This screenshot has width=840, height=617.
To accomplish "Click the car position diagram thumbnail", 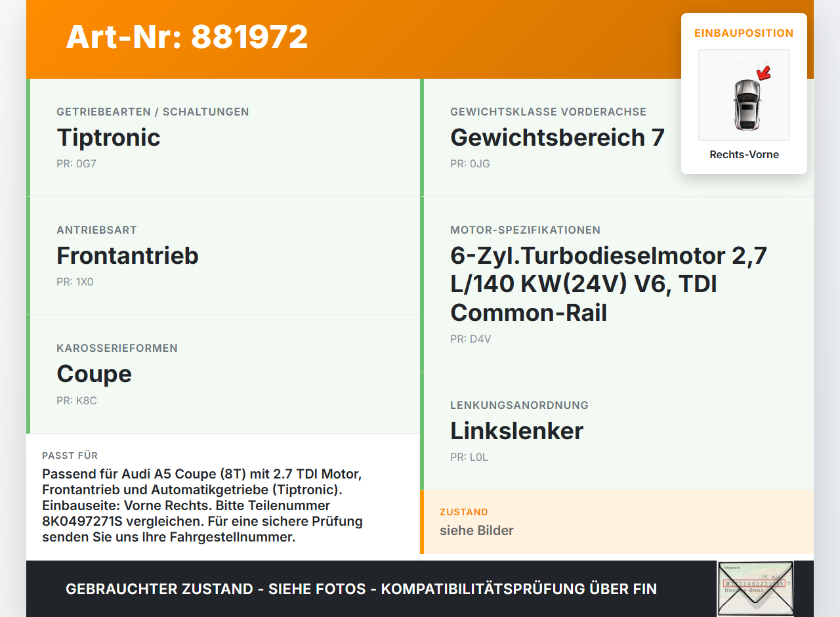I will point(744,95).
